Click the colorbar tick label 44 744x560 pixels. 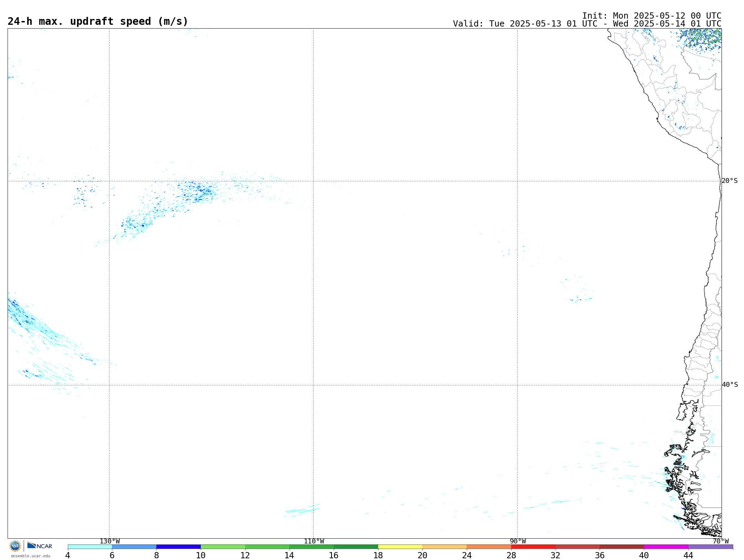[x=689, y=555]
